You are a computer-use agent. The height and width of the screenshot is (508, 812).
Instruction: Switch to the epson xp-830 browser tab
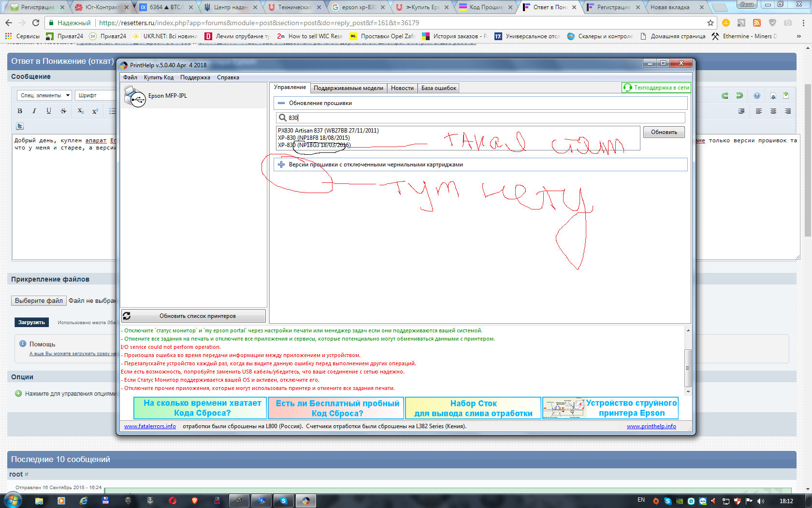358,7
